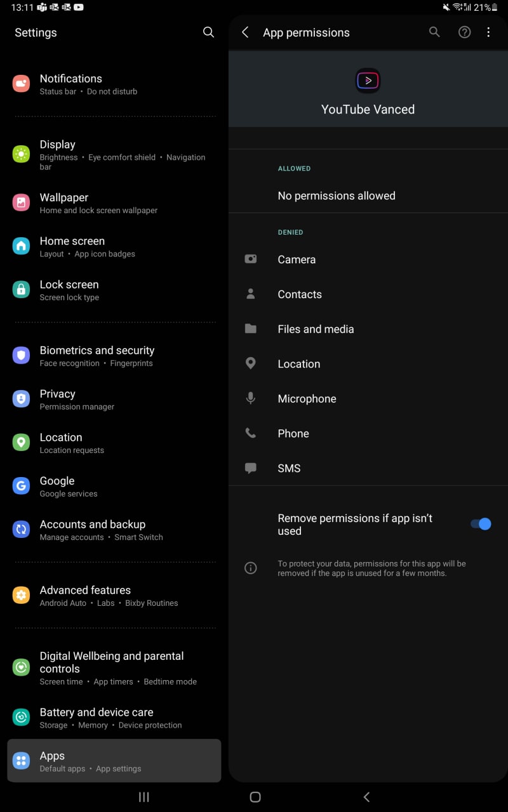Open Contacts permission setting
The height and width of the screenshot is (812, 508).
368,294
